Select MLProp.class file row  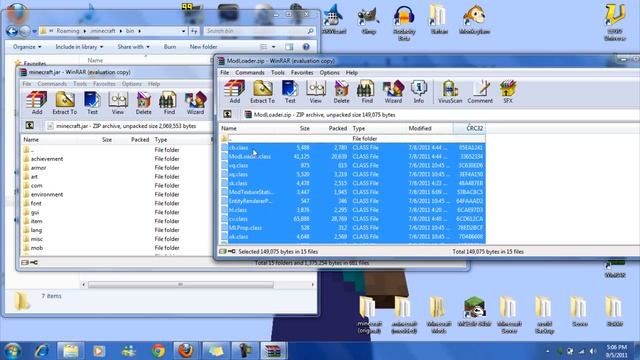[353, 228]
